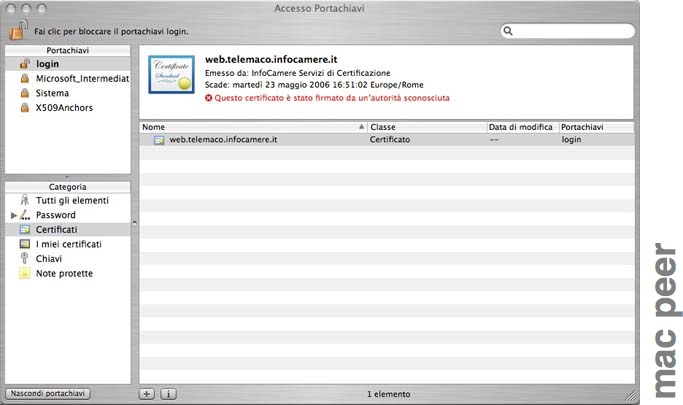The width and height of the screenshot is (683, 405).
Task: Click the sort arrow in Nome header
Action: (x=361, y=127)
